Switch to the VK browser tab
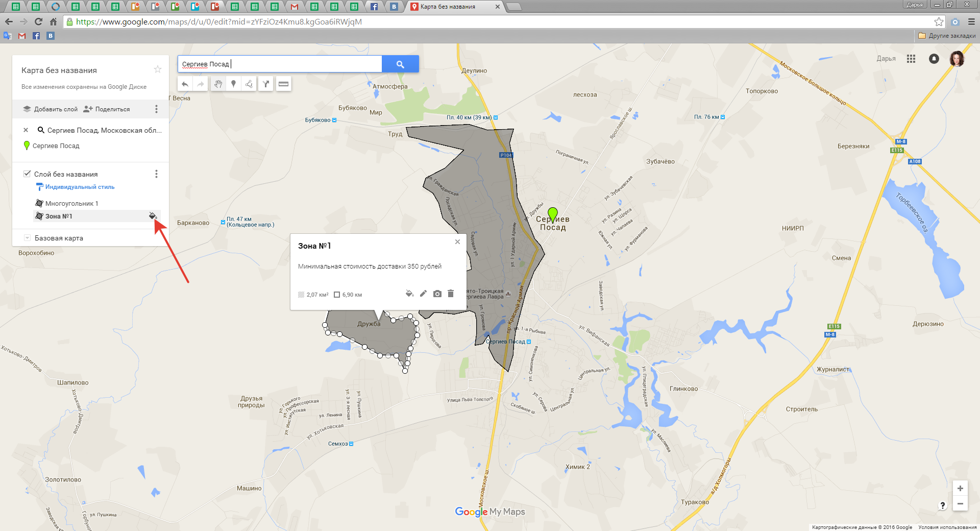 [x=394, y=7]
